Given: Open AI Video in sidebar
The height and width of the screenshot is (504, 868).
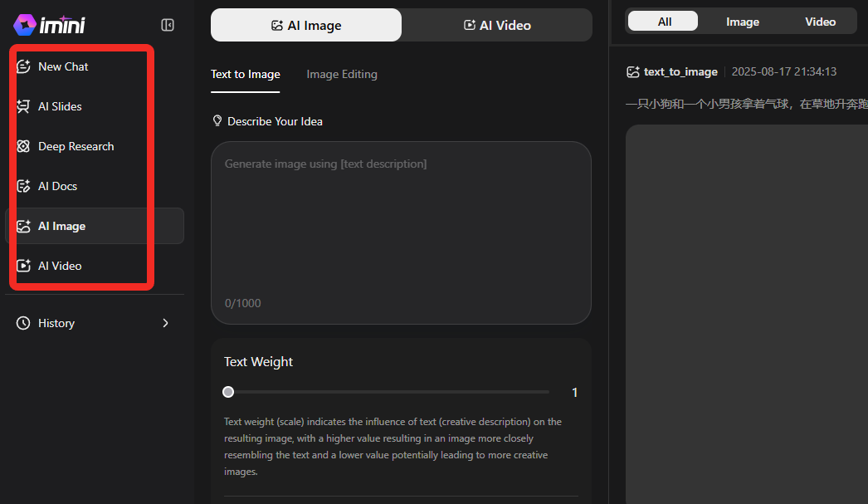Looking at the screenshot, I should [x=95, y=266].
